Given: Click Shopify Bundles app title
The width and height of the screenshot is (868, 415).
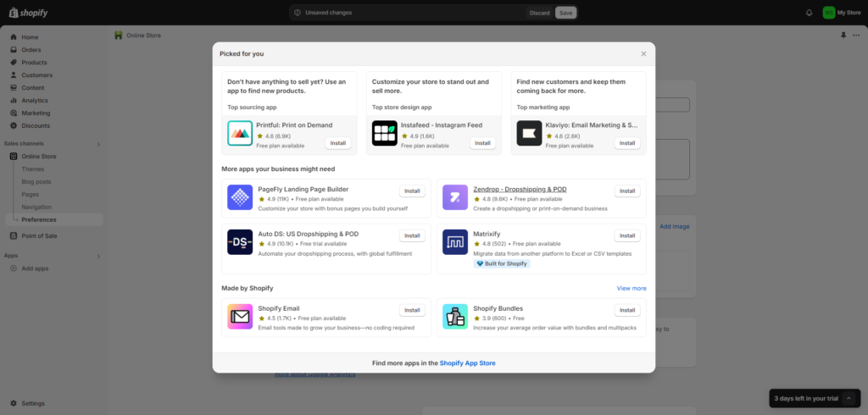Looking at the screenshot, I should pos(498,309).
